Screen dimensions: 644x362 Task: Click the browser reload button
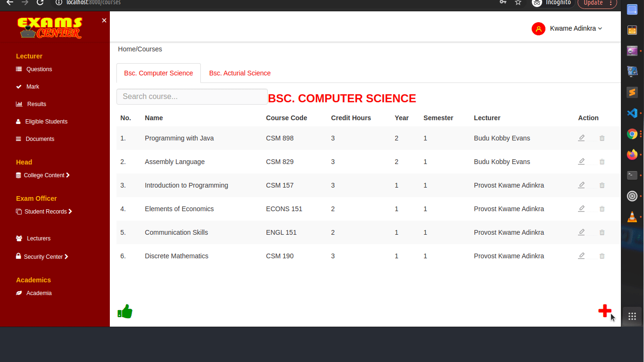coord(40,2)
